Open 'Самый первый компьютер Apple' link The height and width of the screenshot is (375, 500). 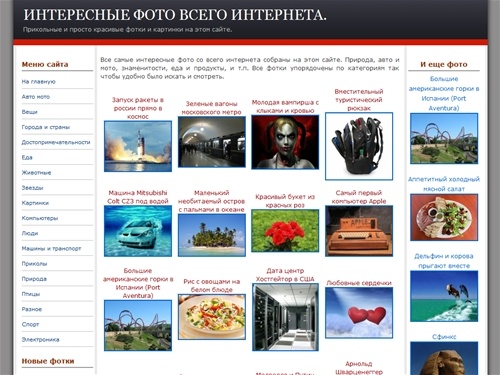[359, 197]
